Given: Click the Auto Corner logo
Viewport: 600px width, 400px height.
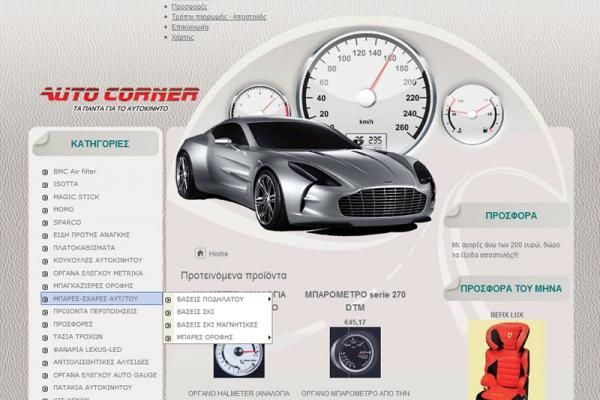Looking at the screenshot, I should point(120,99).
